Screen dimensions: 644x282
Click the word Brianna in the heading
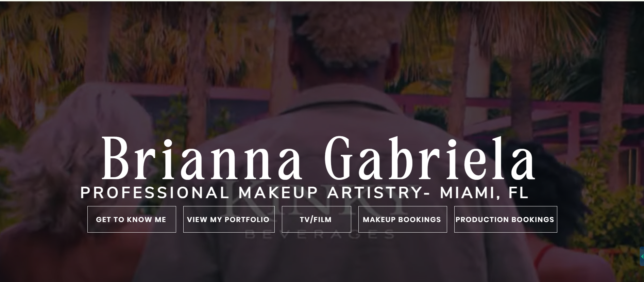click(201, 158)
